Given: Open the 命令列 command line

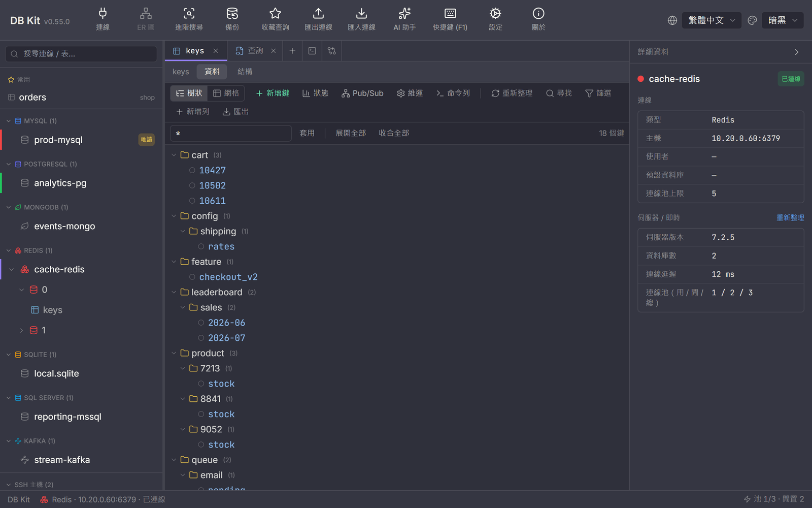Looking at the screenshot, I should pyautogui.click(x=453, y=93).
